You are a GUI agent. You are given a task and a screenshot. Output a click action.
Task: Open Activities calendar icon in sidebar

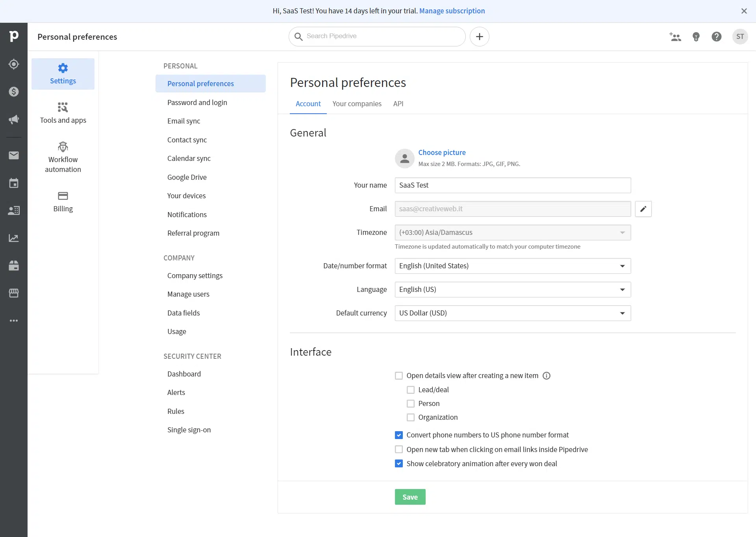(14, 183)
